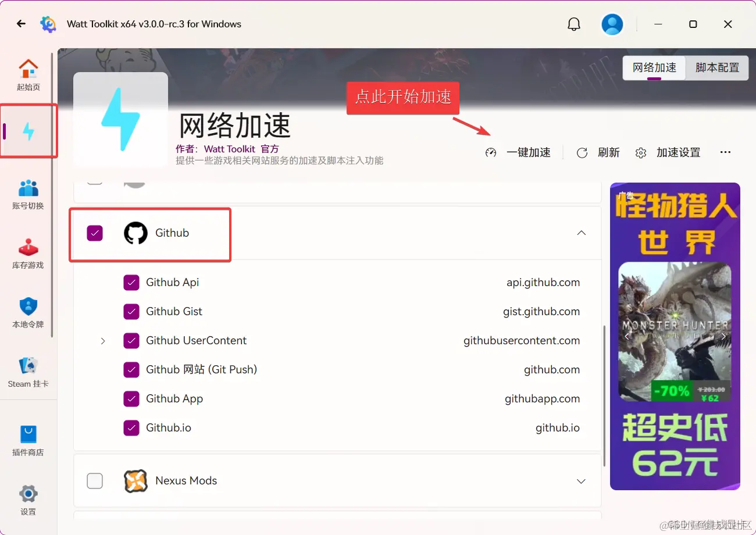Open the 库存游戏 game library icon
This screenshot has width=756, height=535.
point(27,251)
